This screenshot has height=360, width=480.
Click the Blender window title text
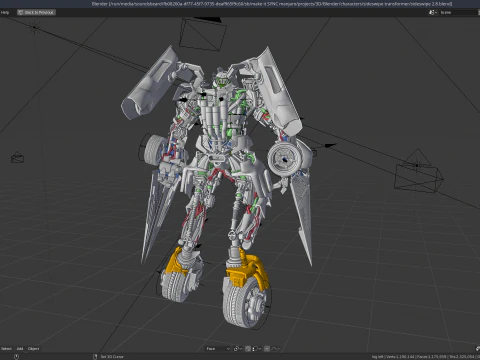point(272,4)
